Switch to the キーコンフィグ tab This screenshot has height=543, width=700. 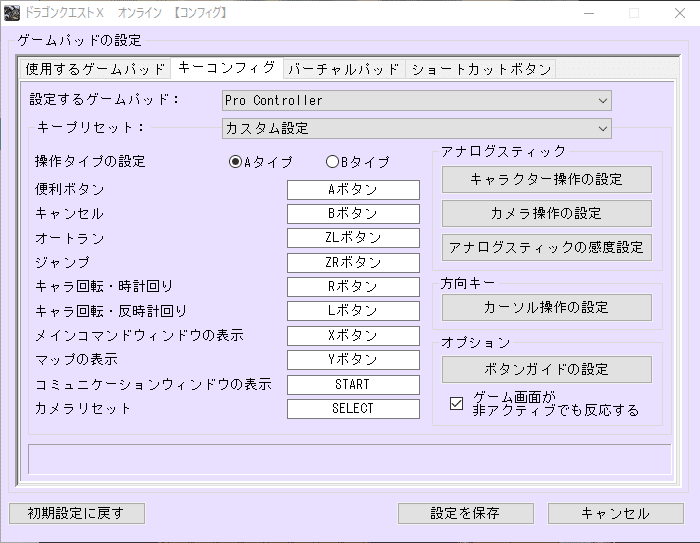[226, 68]
